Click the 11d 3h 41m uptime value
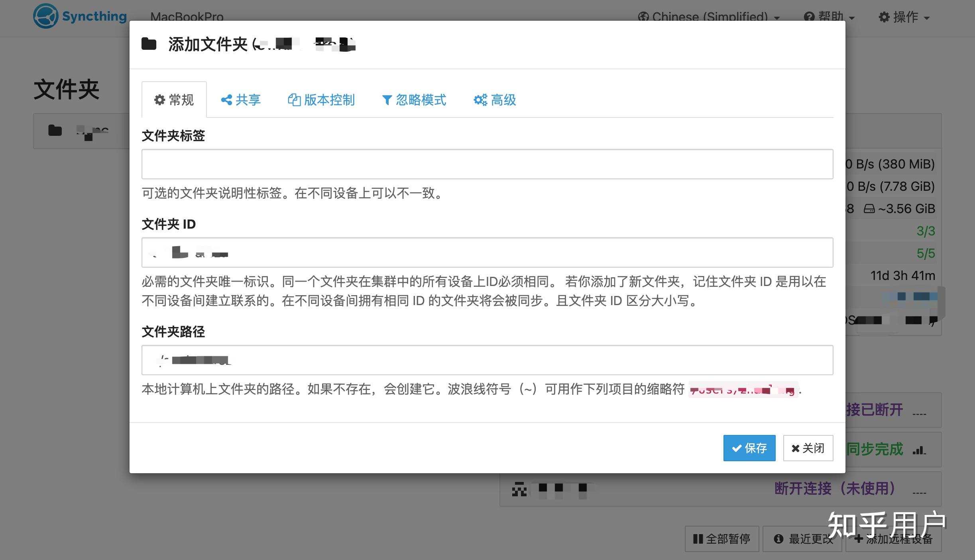 [903, 276]
